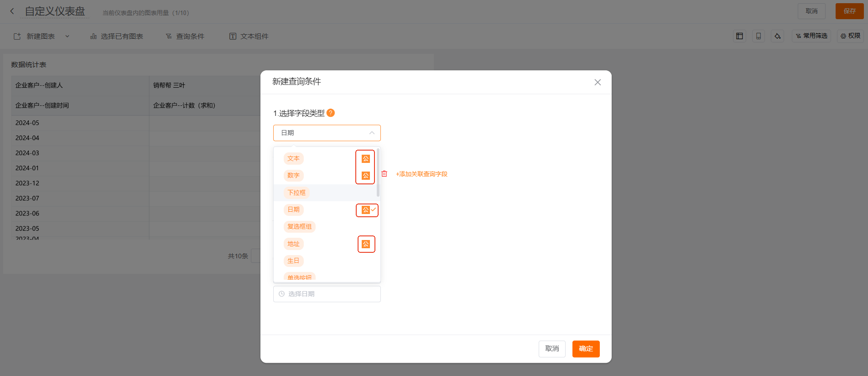The image size is (868, 376).
Task: Click 确定 to confirm the query condition
Action: pos(586,349)
